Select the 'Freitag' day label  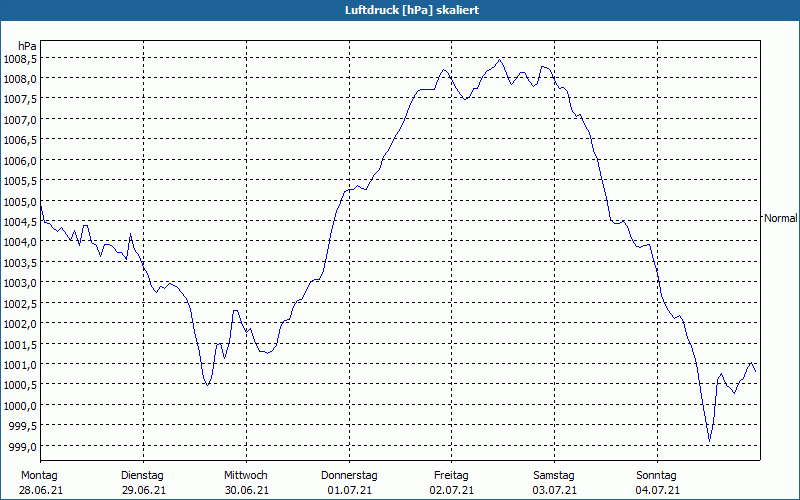pos(451,476)
